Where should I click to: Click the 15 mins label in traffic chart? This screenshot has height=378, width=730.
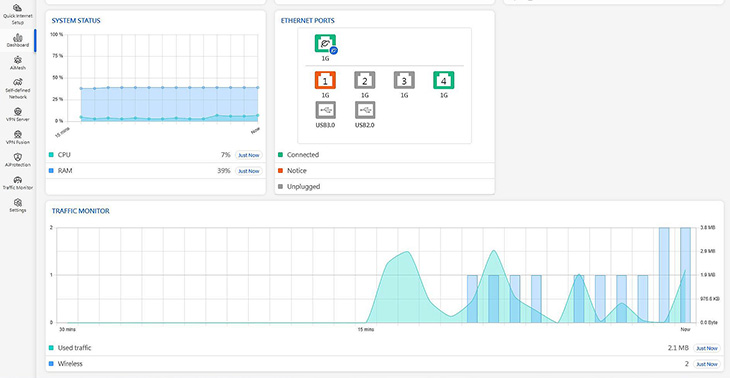(x=365, y=330)
